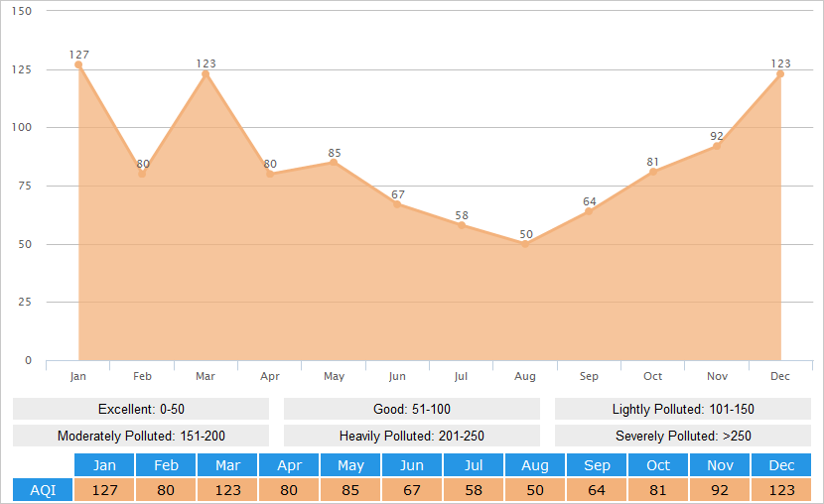This screenshot has height=504, width=824.
Task: Click the Jan label on the chart x-axis
Action: click(77, 376)
